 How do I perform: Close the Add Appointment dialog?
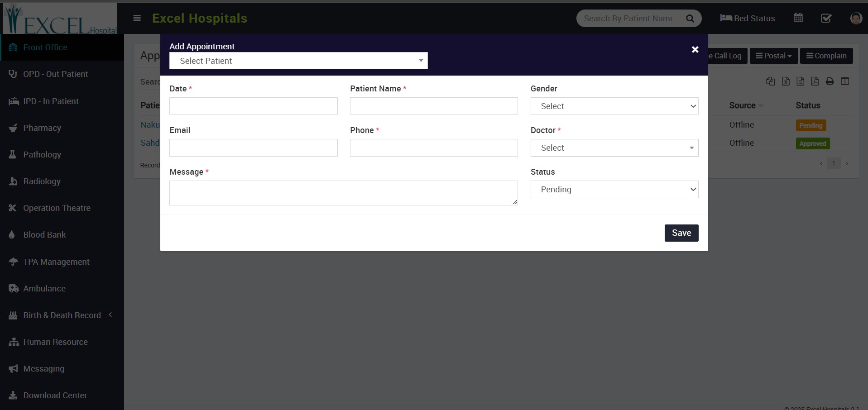(x=695, y=49)
